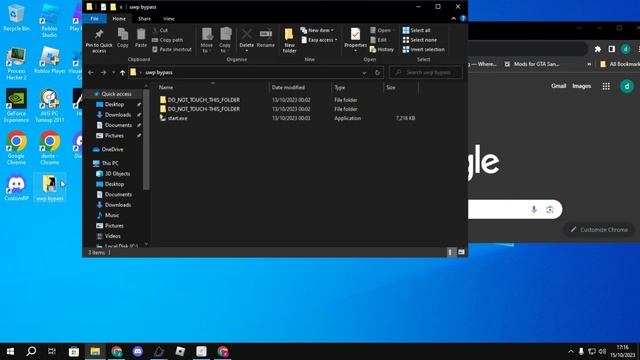Screen dimensions: 640x360
Task: Click Open in the ribbon Open group
Action: (380, 30)
